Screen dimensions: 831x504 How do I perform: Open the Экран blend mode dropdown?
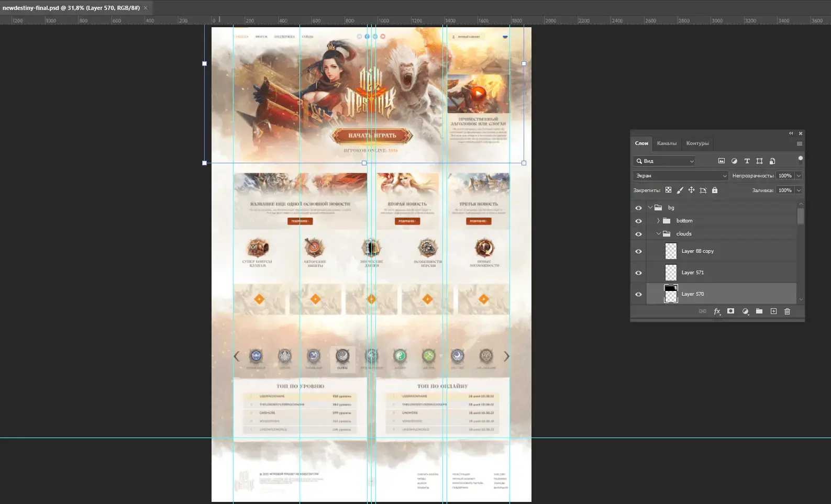[680, 176]
